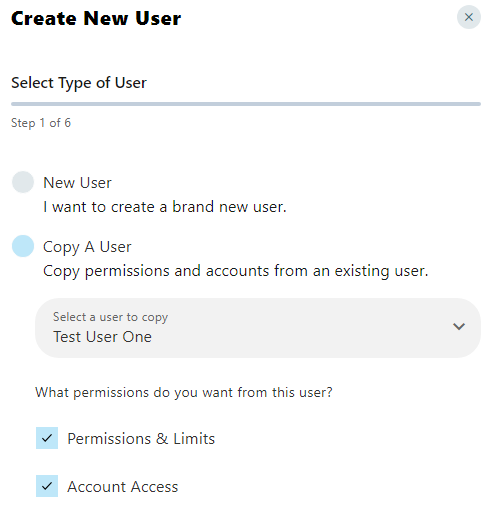Click the Account Access label text
The width and height of the screenshot is (485, 509).
click(123, 487)
